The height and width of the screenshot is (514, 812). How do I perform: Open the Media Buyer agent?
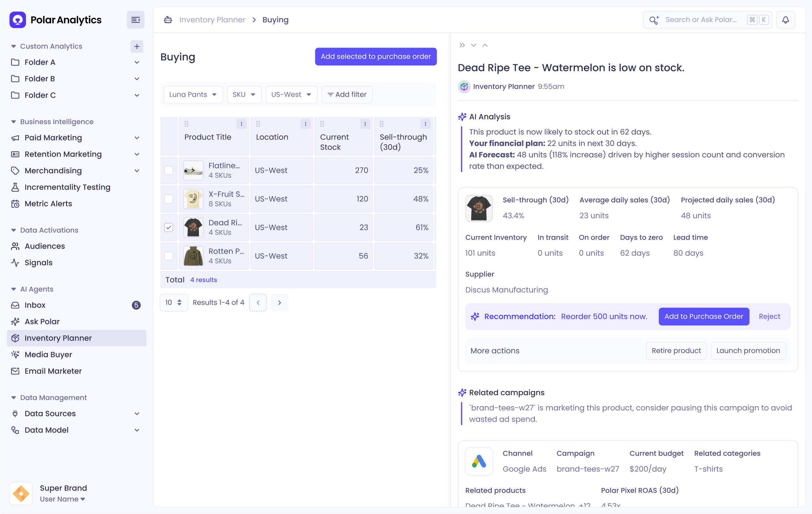point(76,355)
